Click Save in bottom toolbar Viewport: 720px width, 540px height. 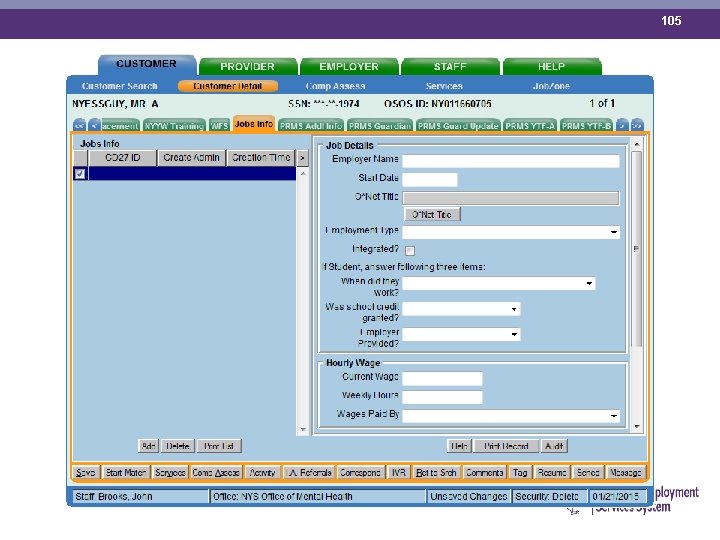coord(85,472)
